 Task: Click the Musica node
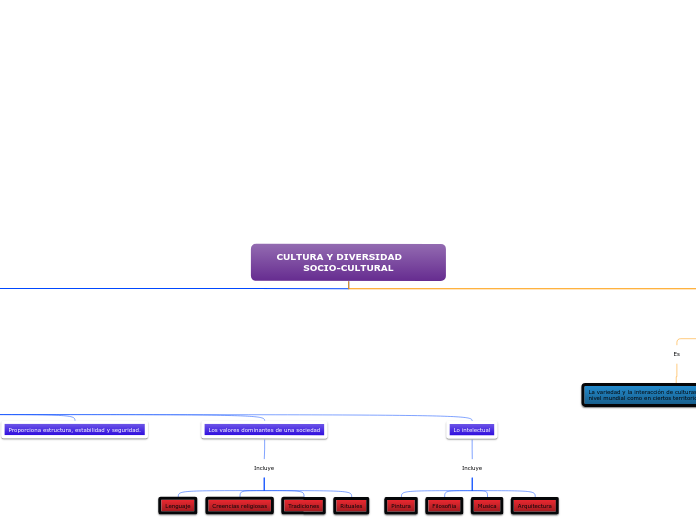point(487,506)
